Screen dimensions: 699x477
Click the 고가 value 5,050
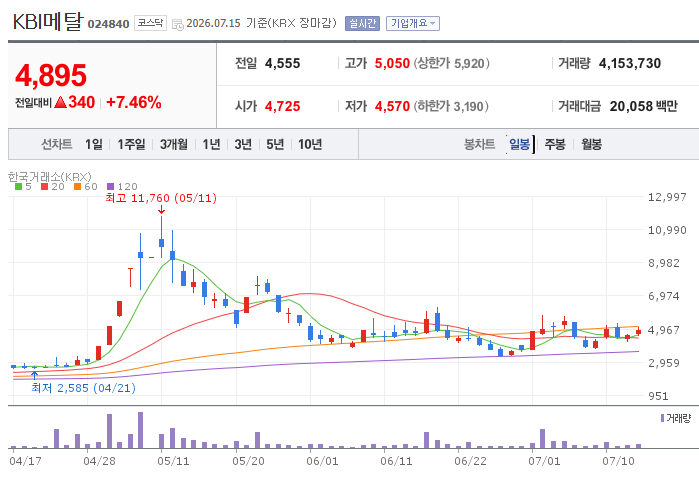coord(392,63)
